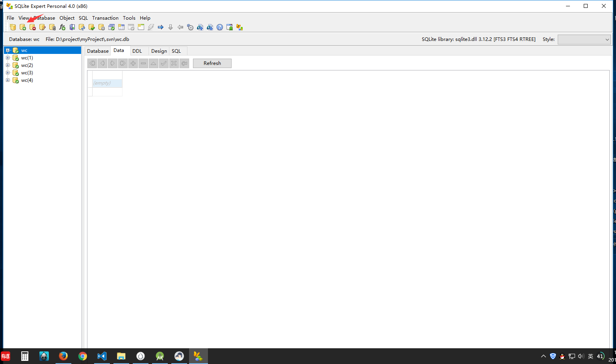Click the gray lightning bolt icon

click(x=151, y=27)
